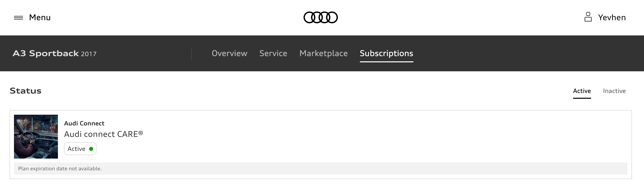Open the user profile icon
This screenshot has height=189, width=644.
click(x=588, y=17)
